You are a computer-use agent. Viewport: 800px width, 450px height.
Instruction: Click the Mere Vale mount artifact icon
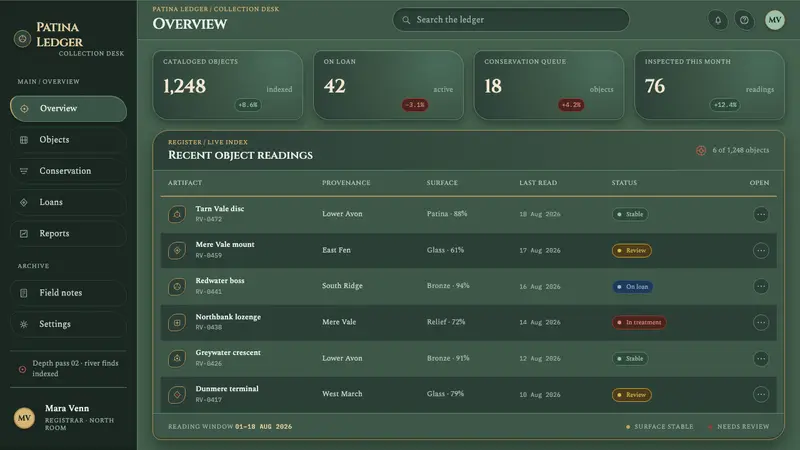coord(177,251)
